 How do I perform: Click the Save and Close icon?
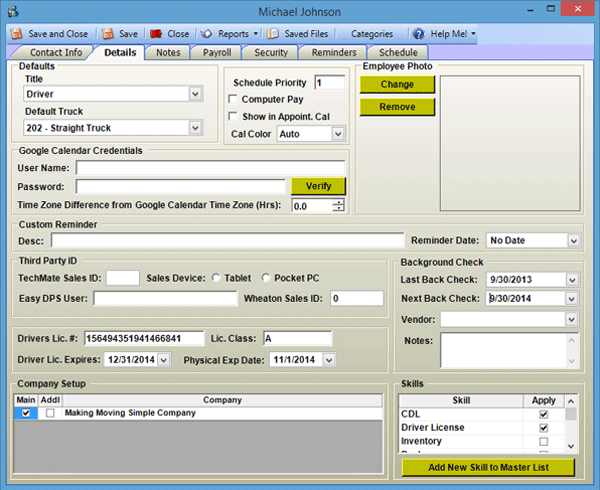(16, 34)
